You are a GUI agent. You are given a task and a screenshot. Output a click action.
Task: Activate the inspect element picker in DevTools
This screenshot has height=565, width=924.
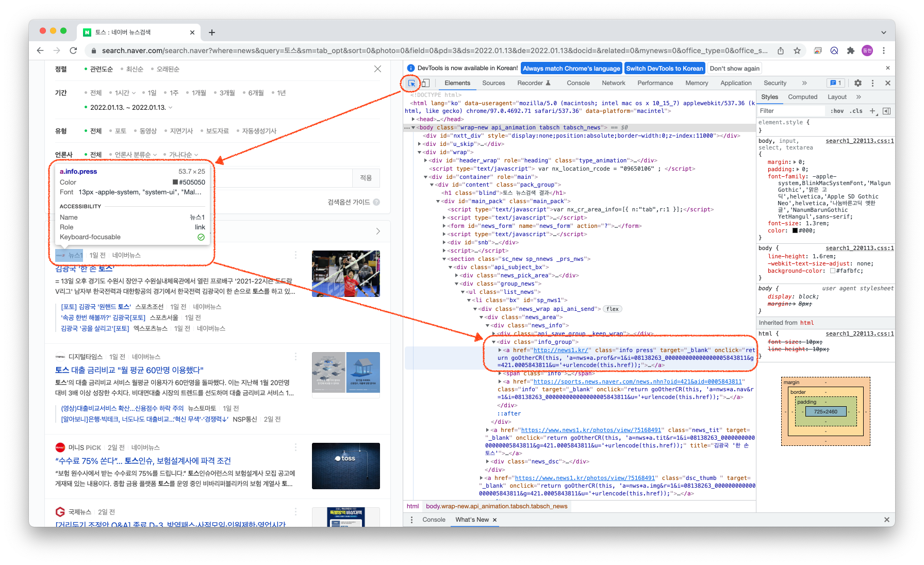[411, 83]
